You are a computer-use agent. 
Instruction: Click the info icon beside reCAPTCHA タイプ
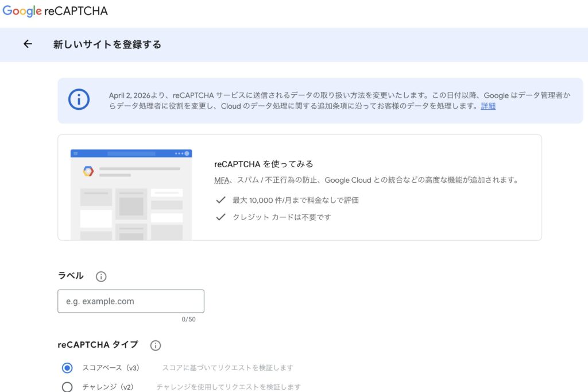coord(155,345)
